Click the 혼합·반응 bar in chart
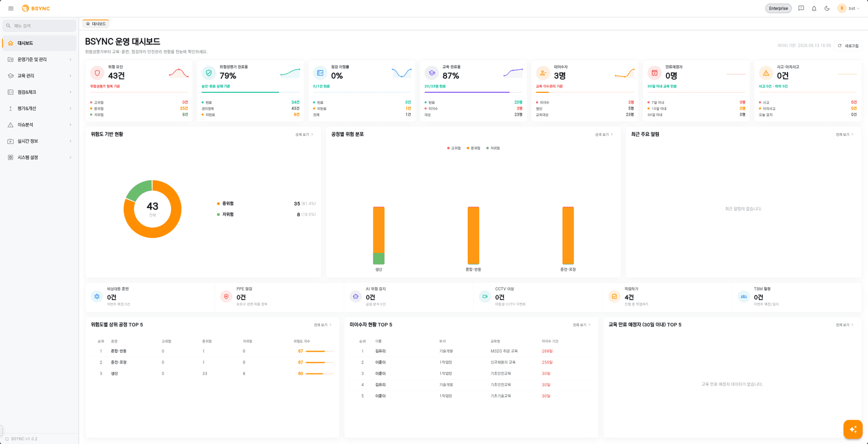 pyautogui.click(x=473, y=236)
